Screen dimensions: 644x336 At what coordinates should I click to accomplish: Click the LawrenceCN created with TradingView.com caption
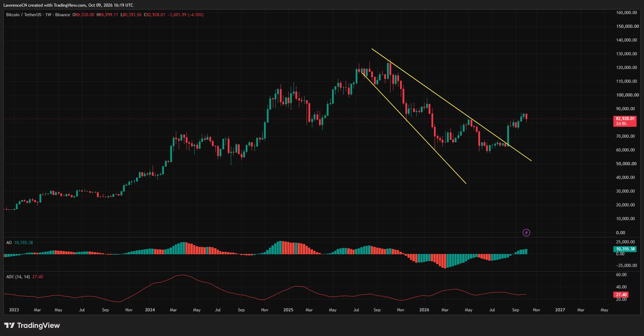68,5
